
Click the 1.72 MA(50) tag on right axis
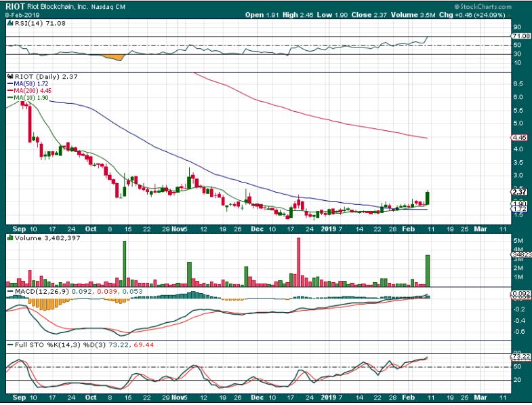[519, 209]
